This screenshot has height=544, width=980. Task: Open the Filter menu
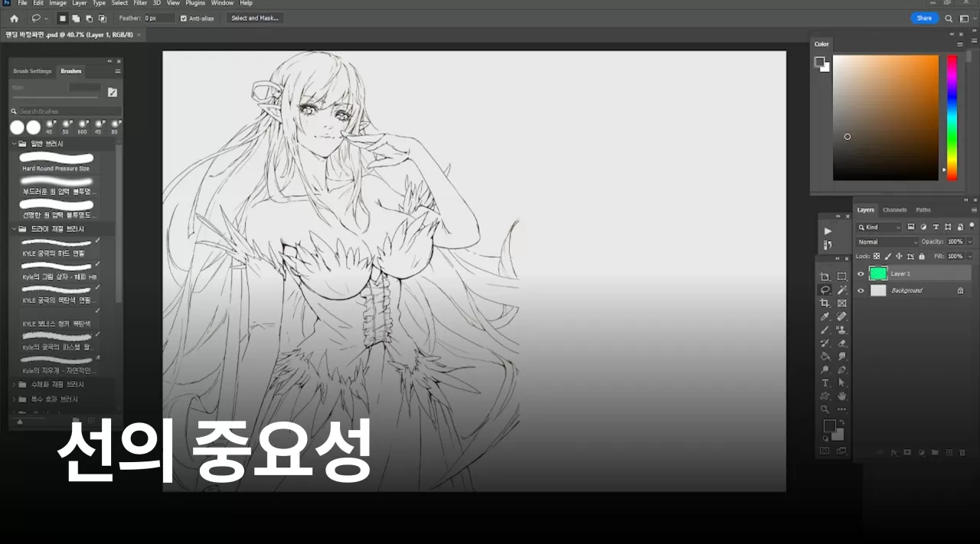(140, 3)
